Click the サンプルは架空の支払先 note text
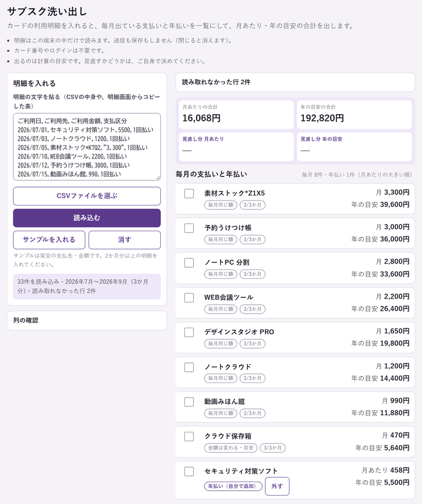 click(x=85, y=260)
